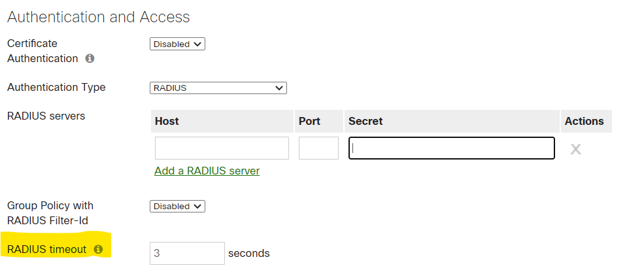Remove the RADIUS server row with X
This screenshot has width=644, height=270.
point(575,149)
